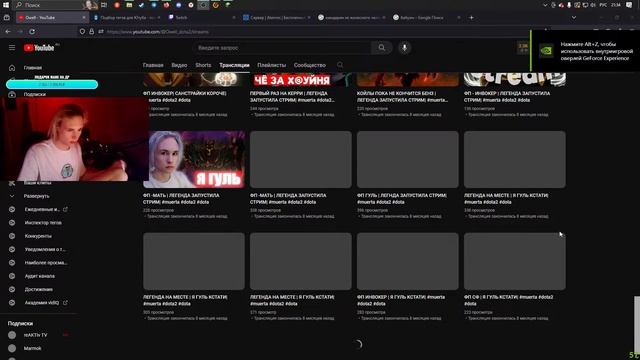Screen dimensions: 640x360
Task: Click the Главная home icon in sidebar
Action: [12, 68]
